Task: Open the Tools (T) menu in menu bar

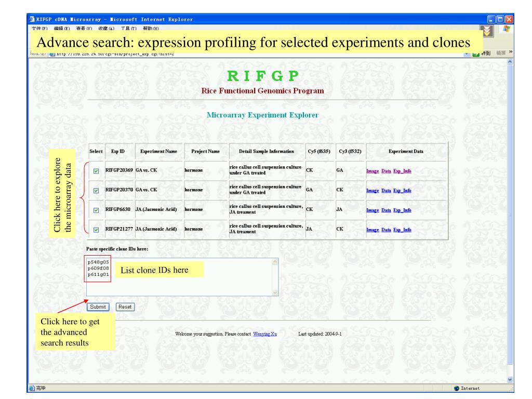Action: tap(129, 29)
